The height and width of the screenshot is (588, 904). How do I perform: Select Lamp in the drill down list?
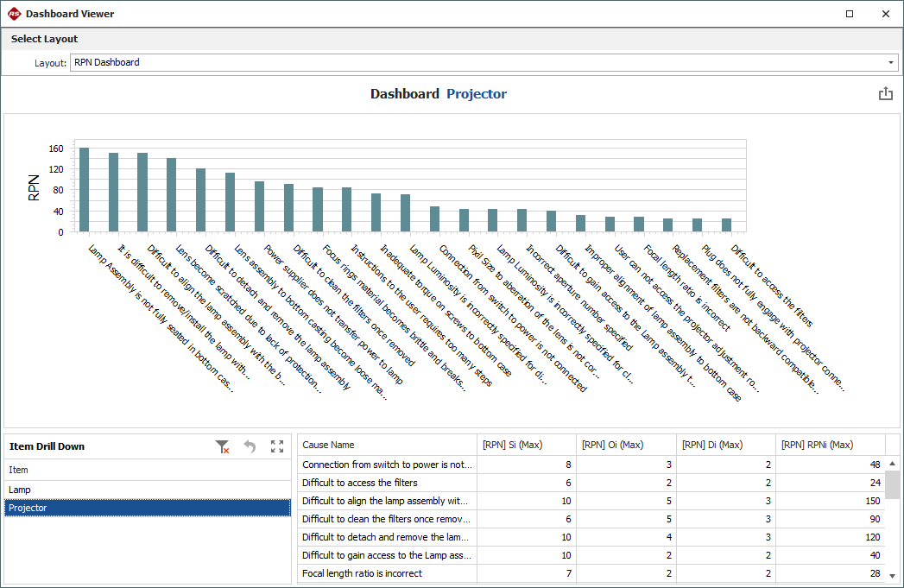click(20, 490)
